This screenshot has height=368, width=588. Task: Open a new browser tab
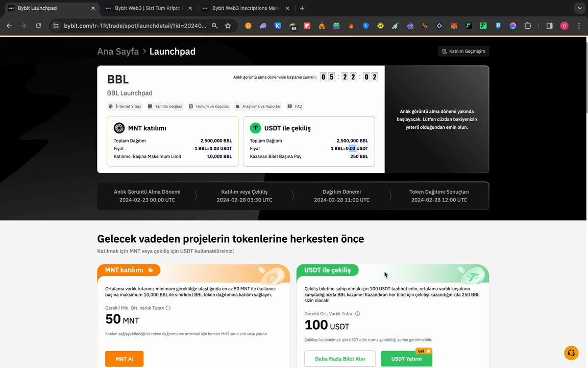(302, 8)
